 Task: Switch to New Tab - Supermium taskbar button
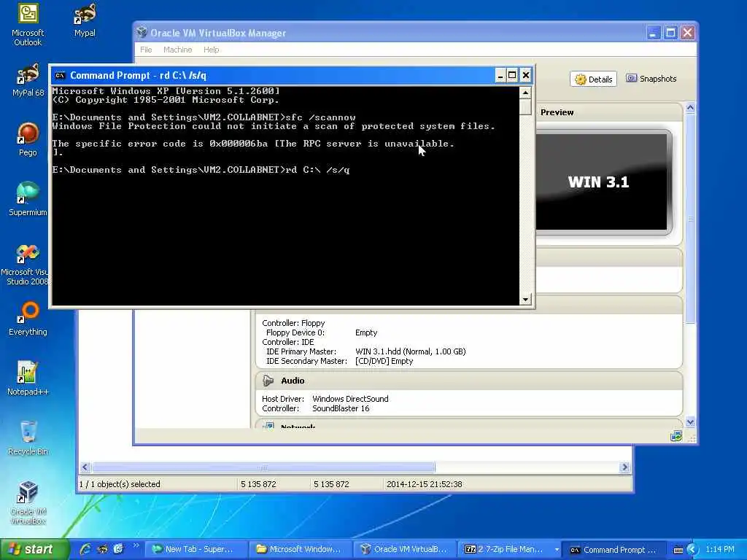pos(196,549)
